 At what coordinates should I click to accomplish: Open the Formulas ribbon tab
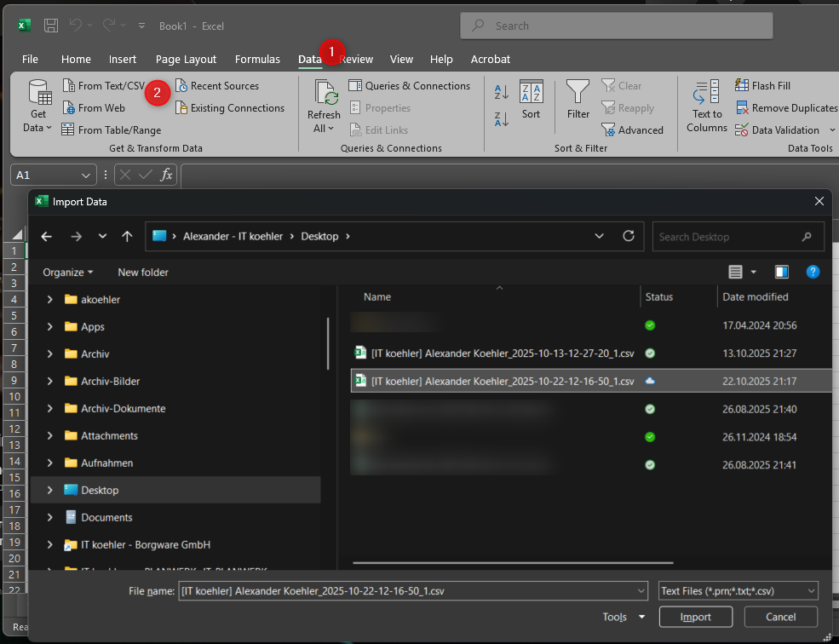[x=257, y=60]
